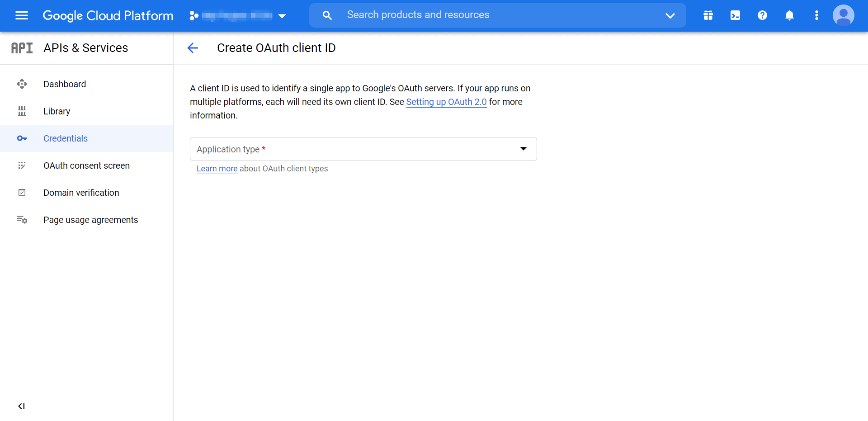Image resolution: width=868 pixels, height=421 pixels.
Task: Click the back arrow from Create OAuth client ID
Action: pyautogui.click(x=193, y=48)
